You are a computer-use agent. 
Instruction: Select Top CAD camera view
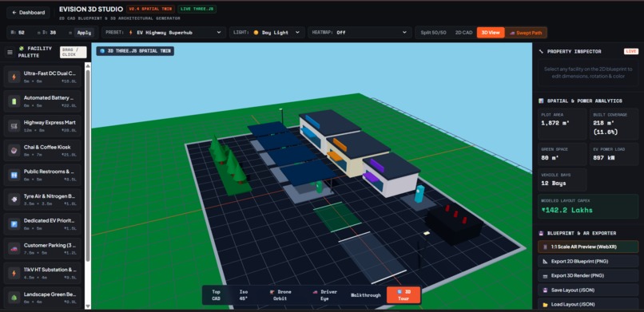tap(216, 295)
